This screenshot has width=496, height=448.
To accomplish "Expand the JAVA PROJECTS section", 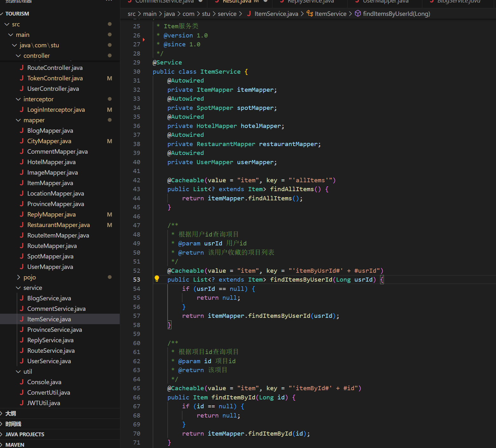I will [25, 434].
